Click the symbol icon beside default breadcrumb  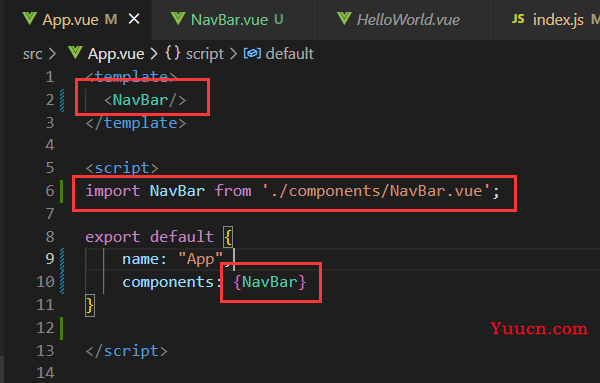click(252, 53)
